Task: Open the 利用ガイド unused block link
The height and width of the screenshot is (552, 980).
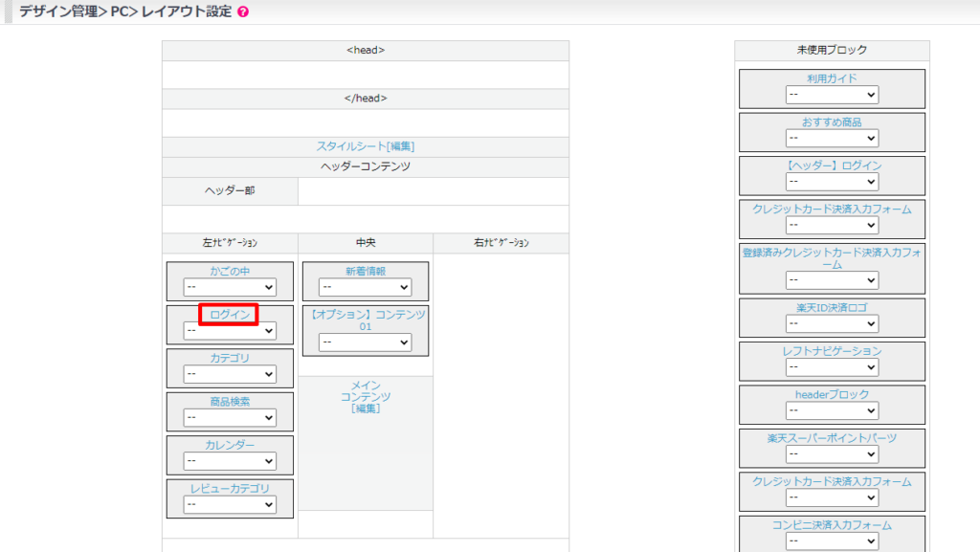Action: pyautogui.click(x=832, y=78)
